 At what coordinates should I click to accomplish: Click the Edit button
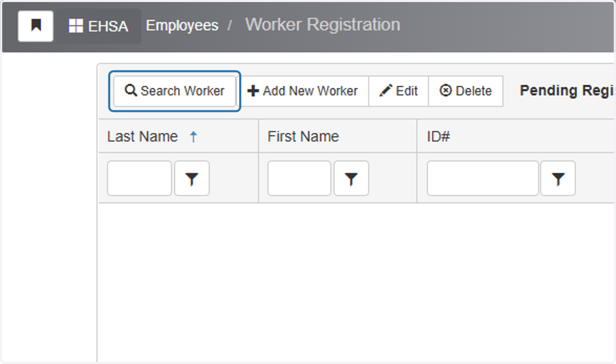point(398,91)
